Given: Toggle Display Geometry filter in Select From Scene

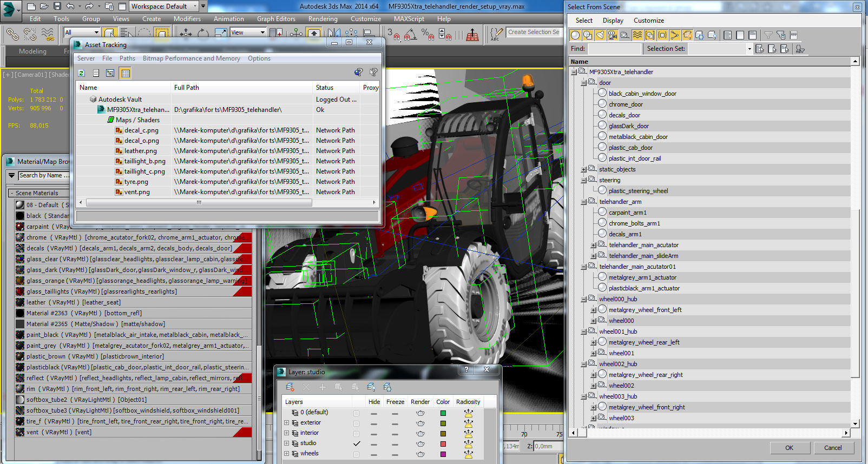Looking at the screenshot, I should [575, 35].
